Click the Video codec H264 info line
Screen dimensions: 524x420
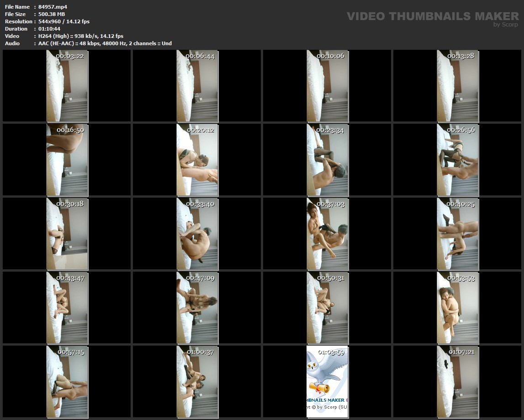click(x=80, y=36)
